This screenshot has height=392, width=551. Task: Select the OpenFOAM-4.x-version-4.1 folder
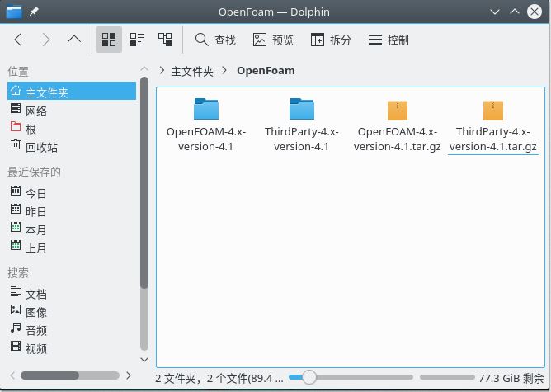point(206,124)
